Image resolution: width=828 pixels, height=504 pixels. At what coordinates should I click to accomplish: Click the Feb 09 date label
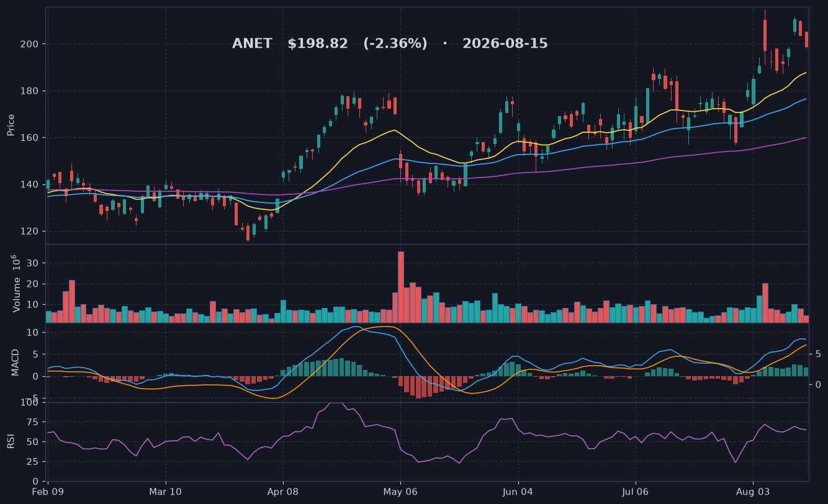48,492
